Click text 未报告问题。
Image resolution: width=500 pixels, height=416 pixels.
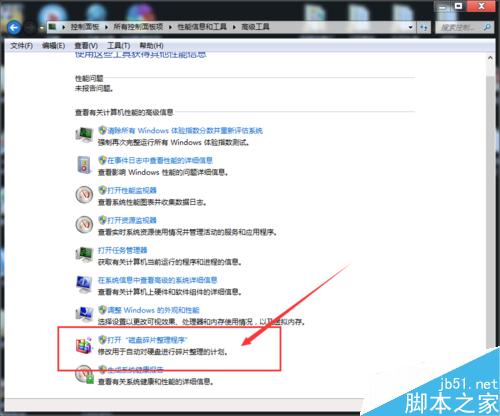pyautogui.click(x=94, y=89)
